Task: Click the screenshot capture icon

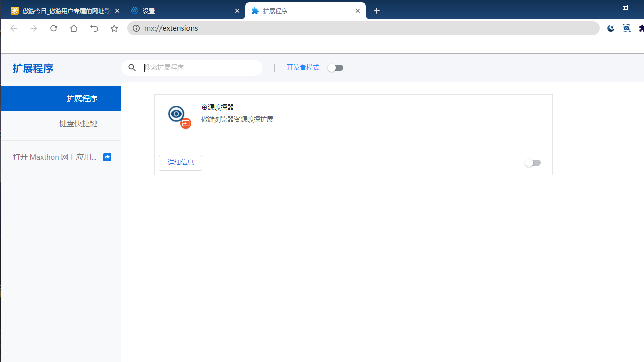Action: pos(626,28)
